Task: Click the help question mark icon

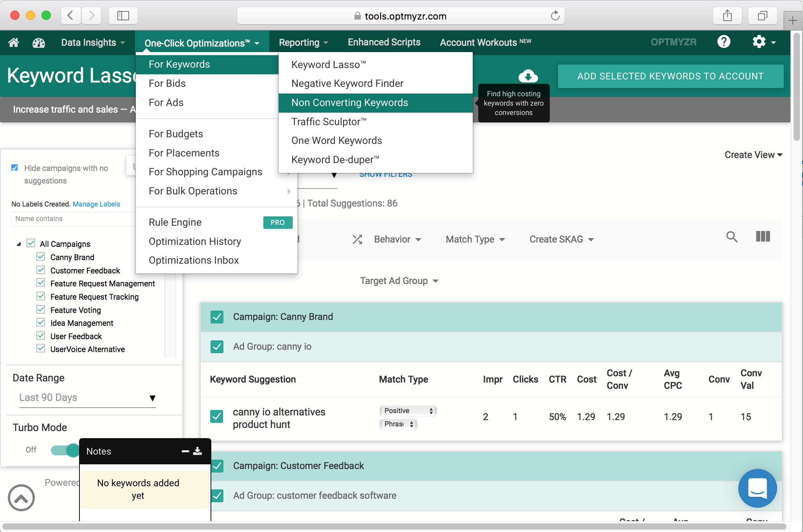Action: click(x=724, y=42)
